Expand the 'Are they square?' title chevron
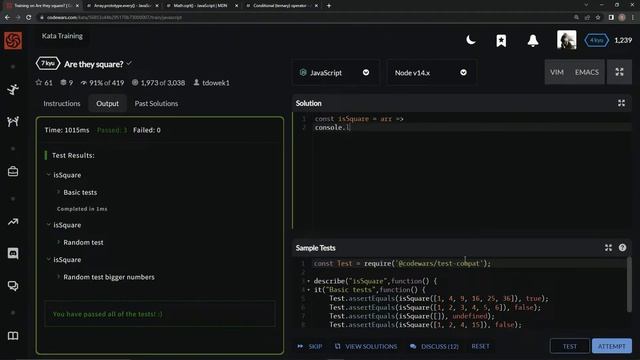Screen dimensions: 640x360 tap(129, 64)
